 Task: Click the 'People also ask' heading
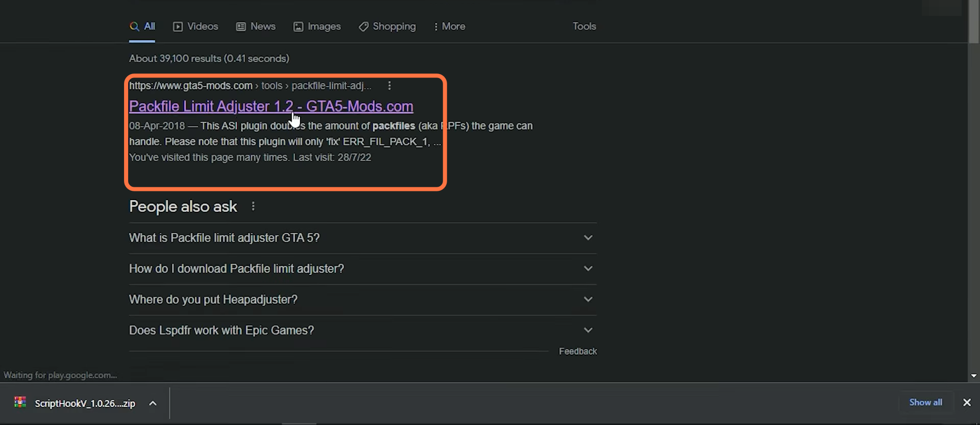pos(183,206)
